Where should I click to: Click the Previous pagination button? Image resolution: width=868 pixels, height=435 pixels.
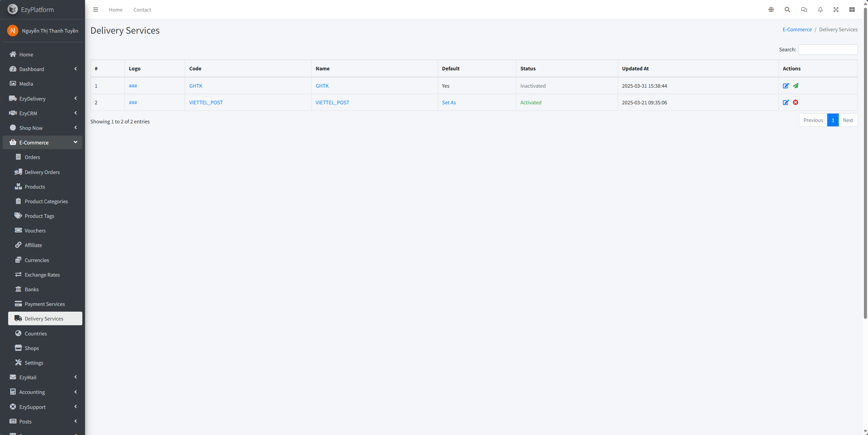pyautogui.click(x=813, y=120)
